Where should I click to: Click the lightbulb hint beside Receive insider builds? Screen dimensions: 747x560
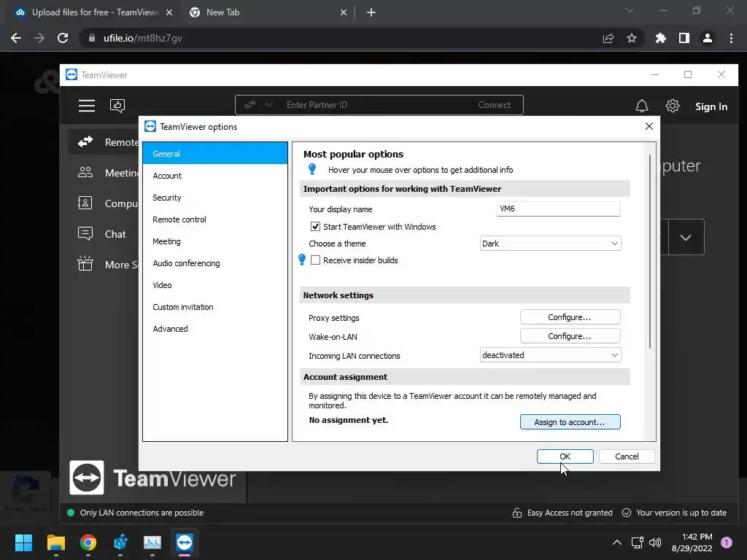click(x=302, y=260)
